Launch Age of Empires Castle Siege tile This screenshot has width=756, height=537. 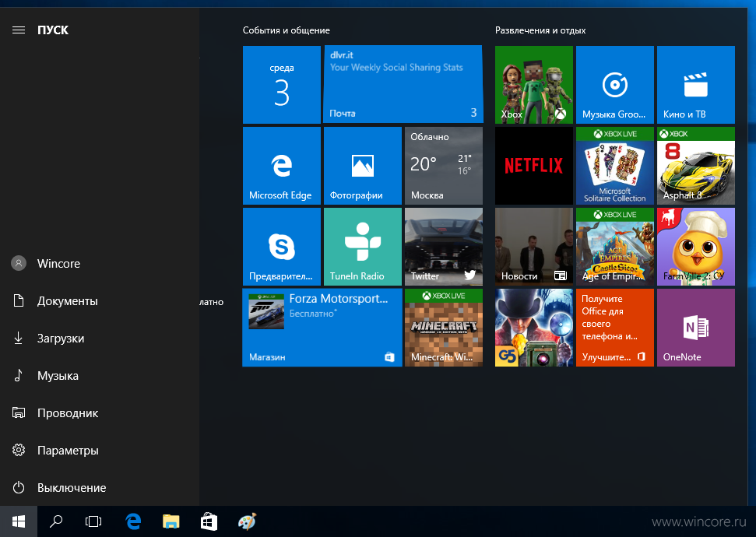click(615, 247)
